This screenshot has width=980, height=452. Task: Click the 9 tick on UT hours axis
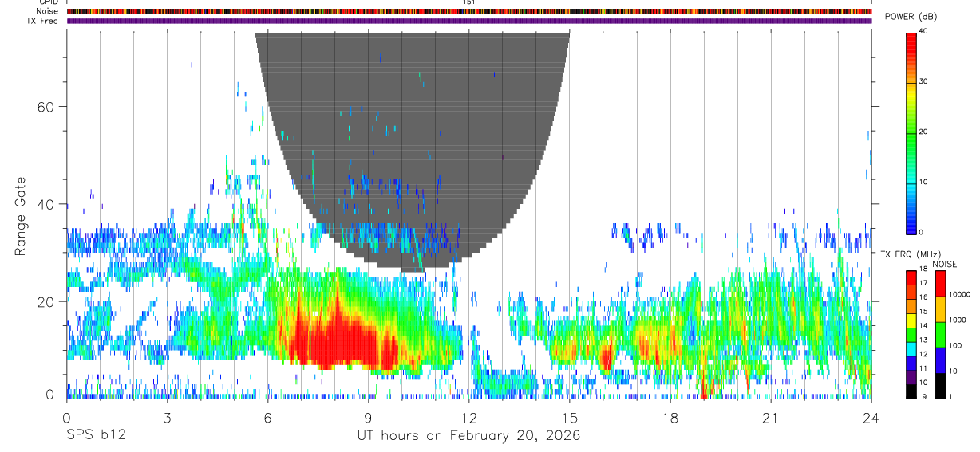[368, 417]
